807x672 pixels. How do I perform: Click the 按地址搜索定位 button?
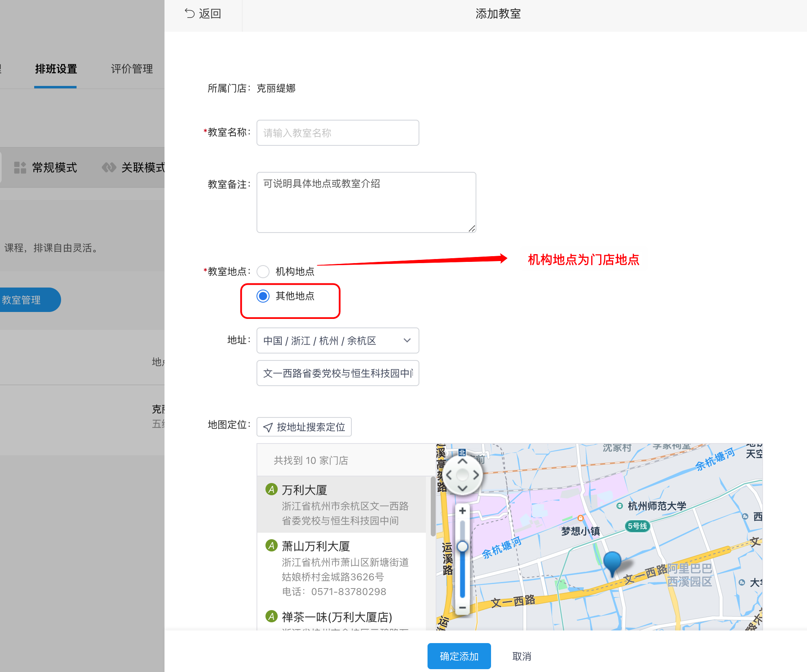304,427
